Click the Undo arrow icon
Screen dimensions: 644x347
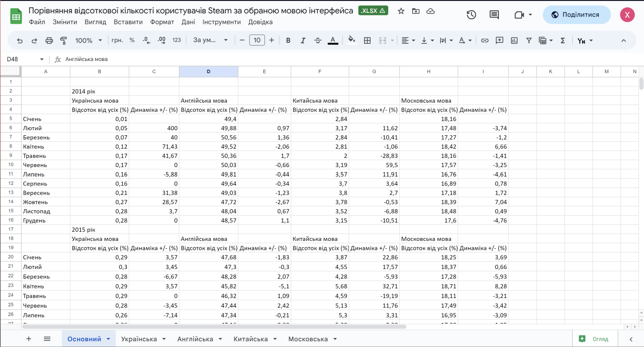pyautogui.click(x=20, y=40)
